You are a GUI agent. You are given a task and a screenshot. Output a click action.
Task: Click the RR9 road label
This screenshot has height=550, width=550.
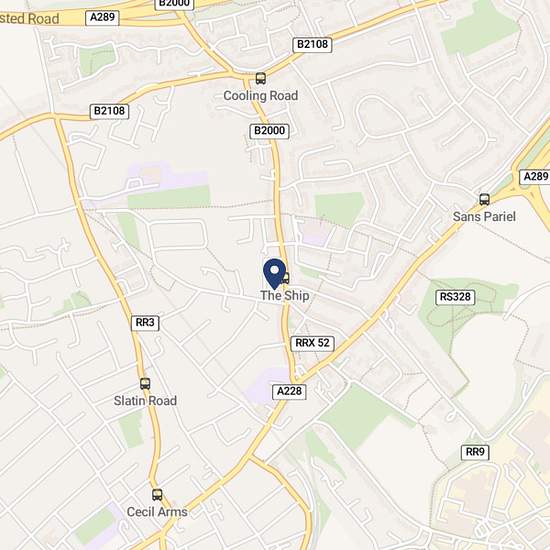(475, 452)
